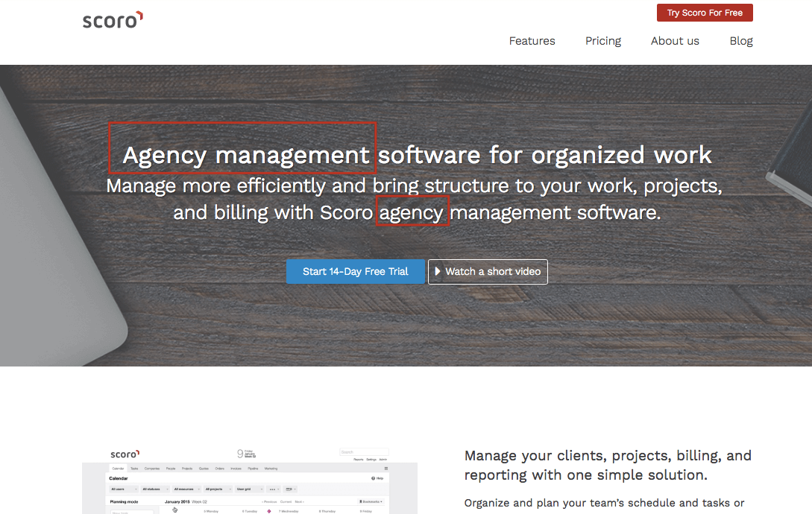Image resolution: width=812 pixels, height=514 pixels.
Task: Click the Try Scoro For Free button
Action: [x=705, y=13]
